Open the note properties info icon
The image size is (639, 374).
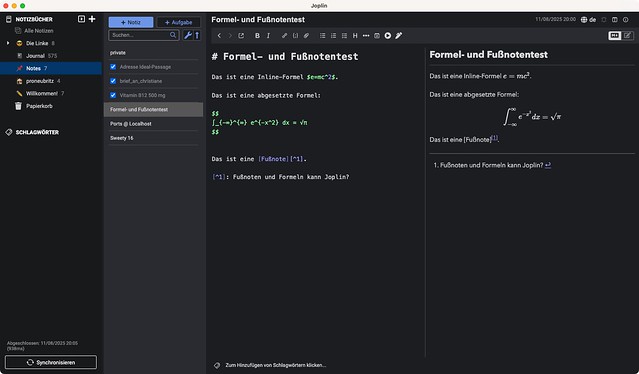tap(626, 20)
